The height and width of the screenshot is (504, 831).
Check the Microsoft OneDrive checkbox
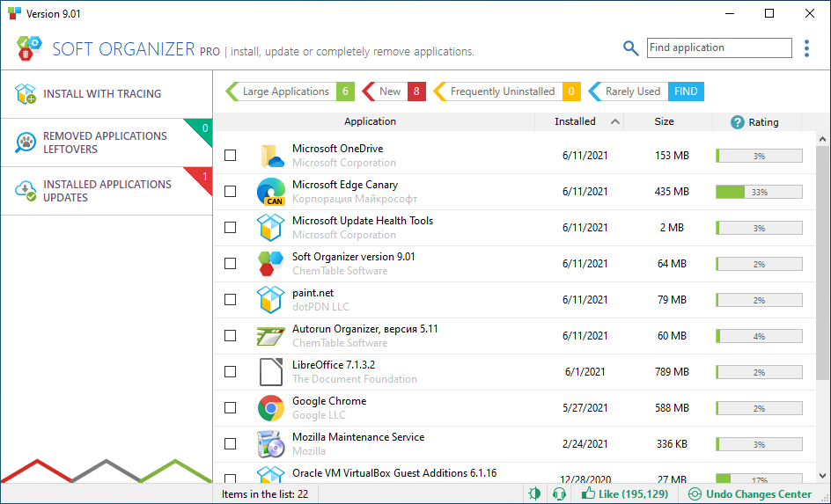click(231, 156)
